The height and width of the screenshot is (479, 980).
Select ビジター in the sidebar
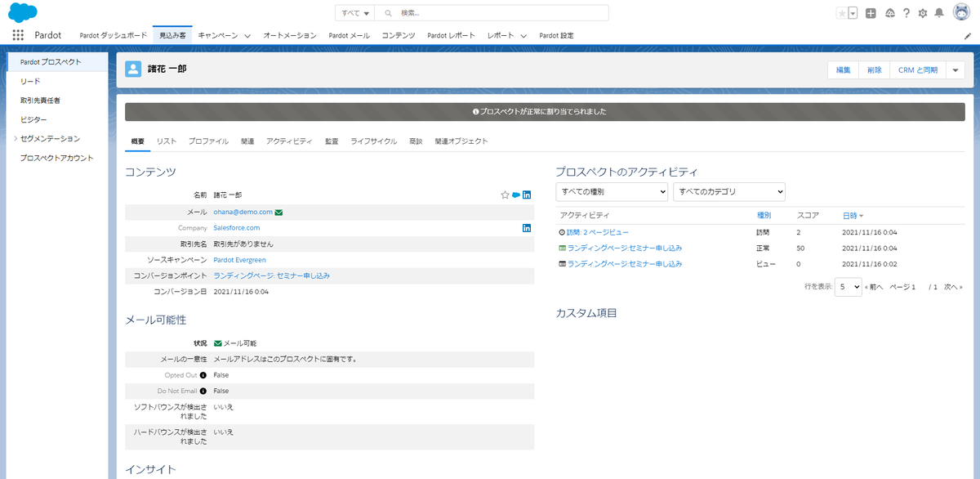click(x=33, y=119)
